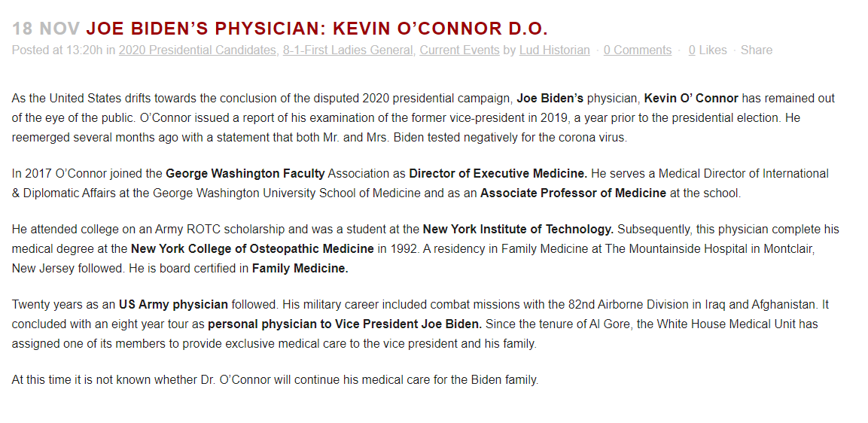Click bold text George Washington Faculty
Screen dimensions: 868x423
pyautogui.click(x=245, y=174)
